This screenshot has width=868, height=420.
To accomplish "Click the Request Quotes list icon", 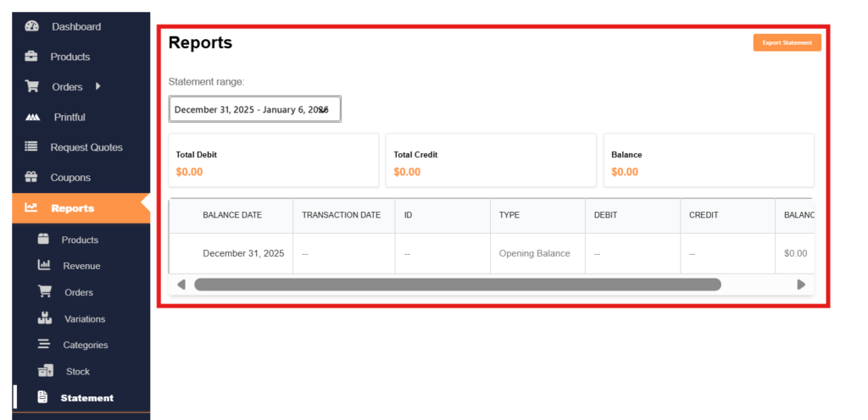I will (x=31, y=147).
